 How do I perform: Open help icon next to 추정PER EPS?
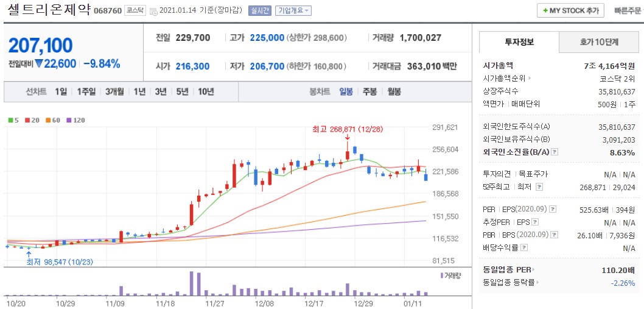click(x=535, y=222)
